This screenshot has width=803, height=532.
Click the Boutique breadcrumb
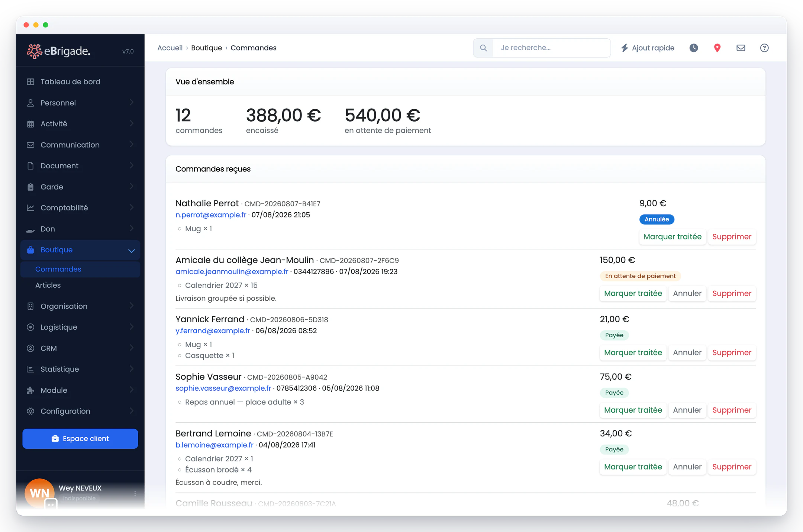tap(206, 48)
